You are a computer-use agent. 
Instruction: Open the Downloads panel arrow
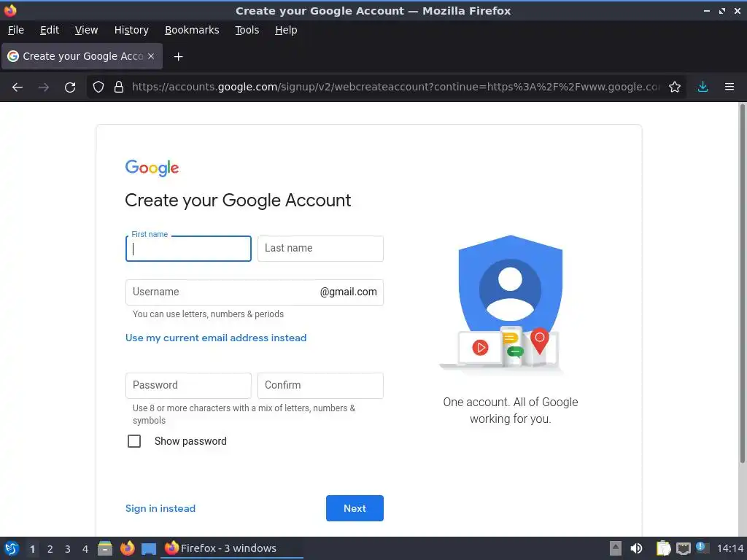coord(703,87)
